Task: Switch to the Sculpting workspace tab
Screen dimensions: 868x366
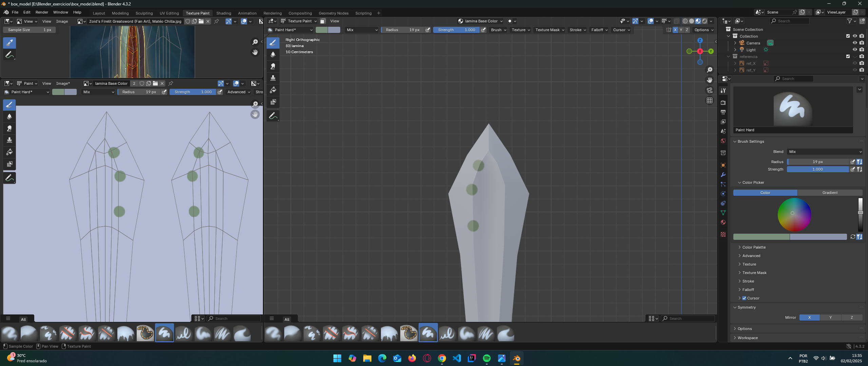Action: (144, 13)
